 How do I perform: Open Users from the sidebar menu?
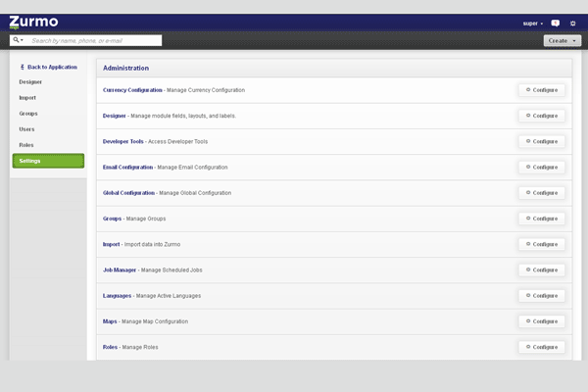(x=26, y=129)
